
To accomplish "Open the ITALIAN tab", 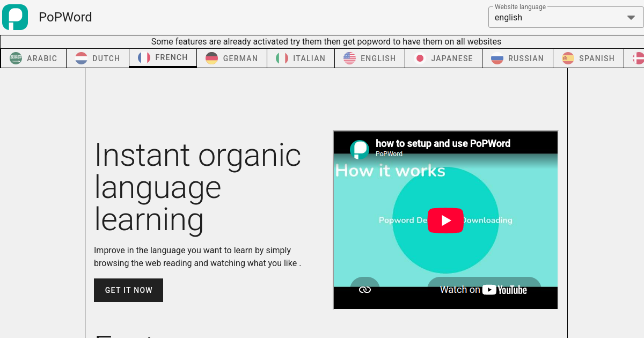I will coord(301,58).
